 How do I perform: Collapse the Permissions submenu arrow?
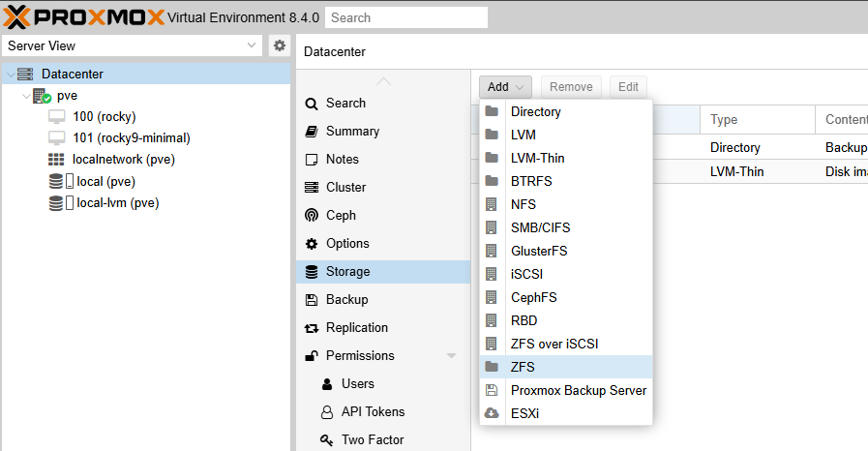[451, 356]
